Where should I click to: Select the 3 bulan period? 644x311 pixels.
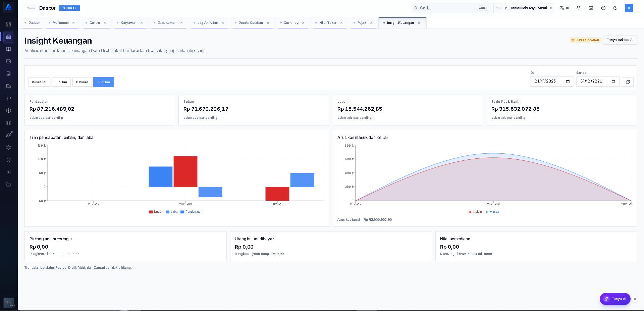(x=61, y=82)
